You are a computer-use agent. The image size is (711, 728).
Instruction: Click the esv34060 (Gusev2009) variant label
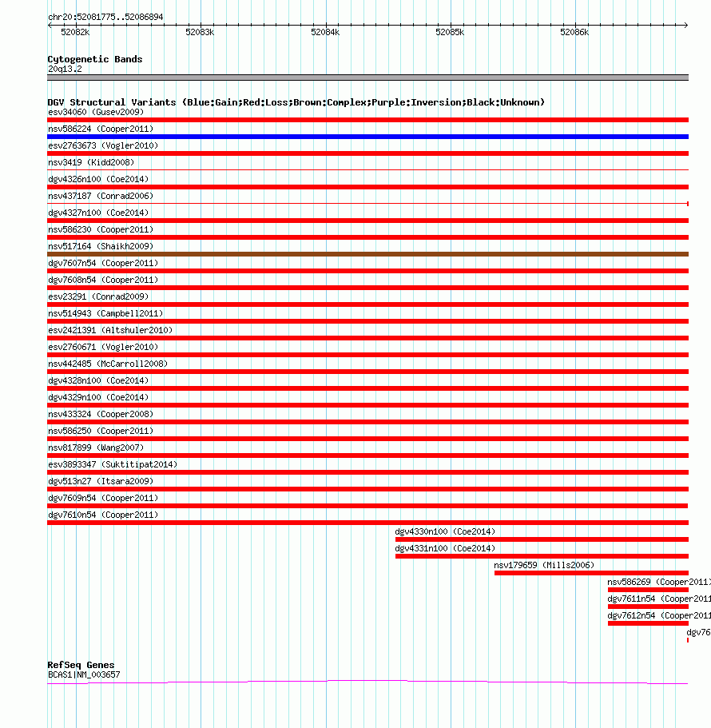coord(96,112)
